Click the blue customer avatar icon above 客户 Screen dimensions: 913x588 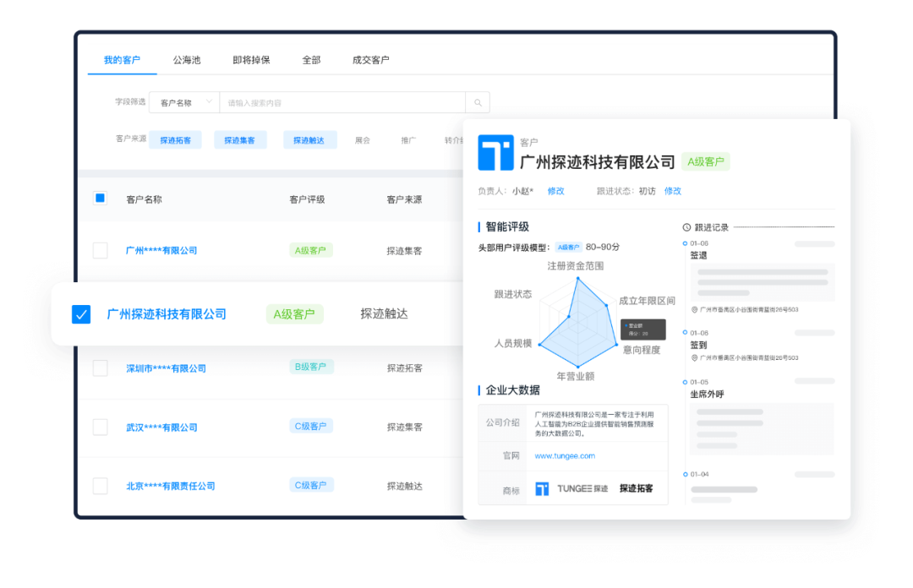coord(495,152)
